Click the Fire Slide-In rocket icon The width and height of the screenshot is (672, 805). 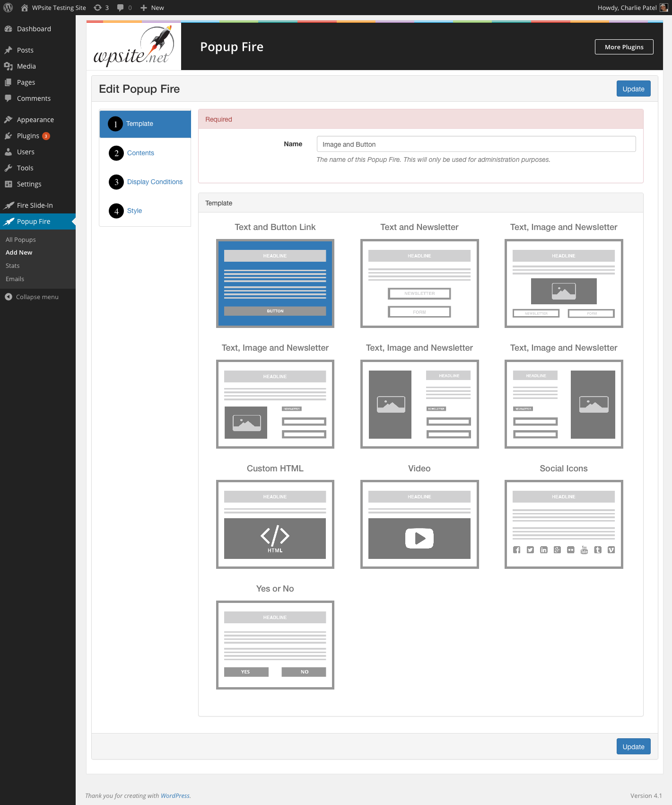[9, 205]
